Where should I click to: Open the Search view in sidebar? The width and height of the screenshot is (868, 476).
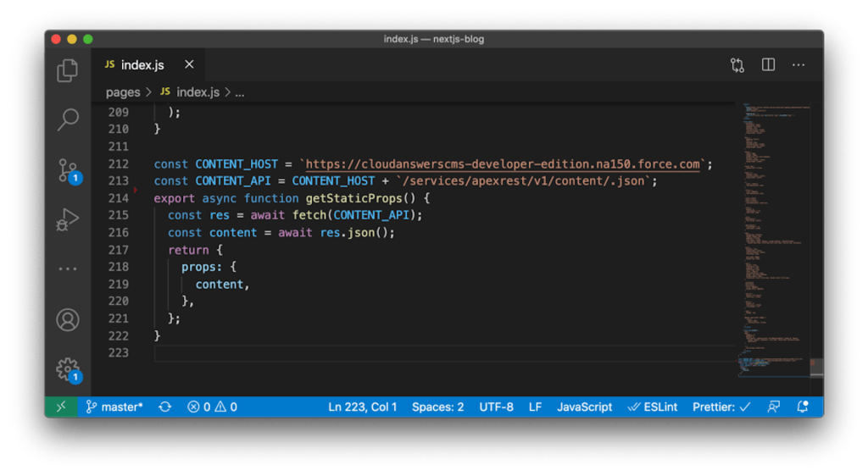coord(68,119)
